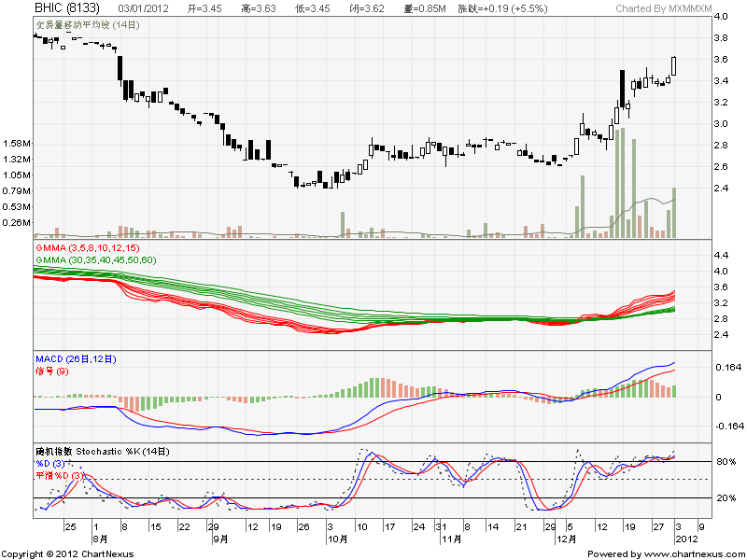Click the latest white candlestick near 3.6

point(675,65)
